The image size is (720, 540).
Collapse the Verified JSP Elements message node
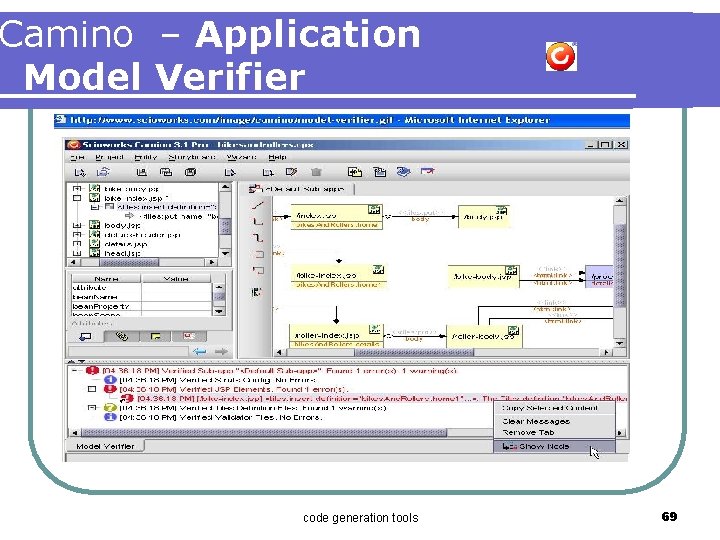tap(92, 389)
